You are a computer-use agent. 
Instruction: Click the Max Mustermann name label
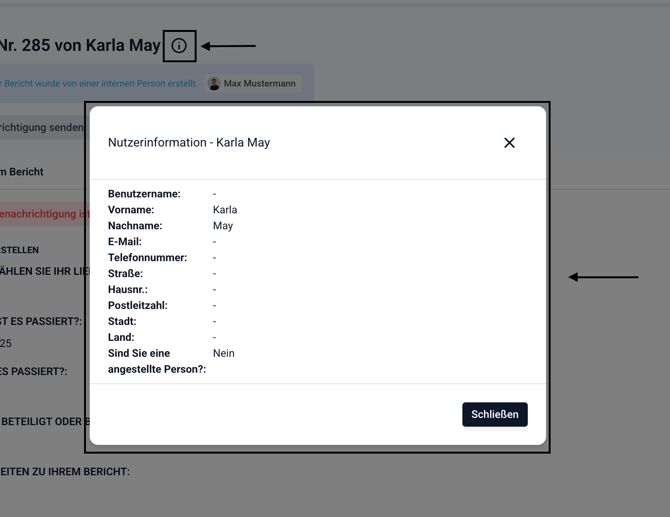(x=259, y=84)
